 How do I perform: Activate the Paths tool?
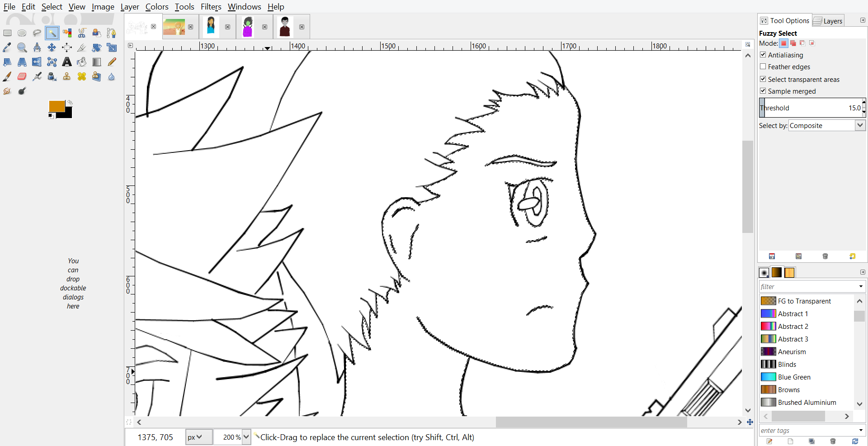(111, 33)
